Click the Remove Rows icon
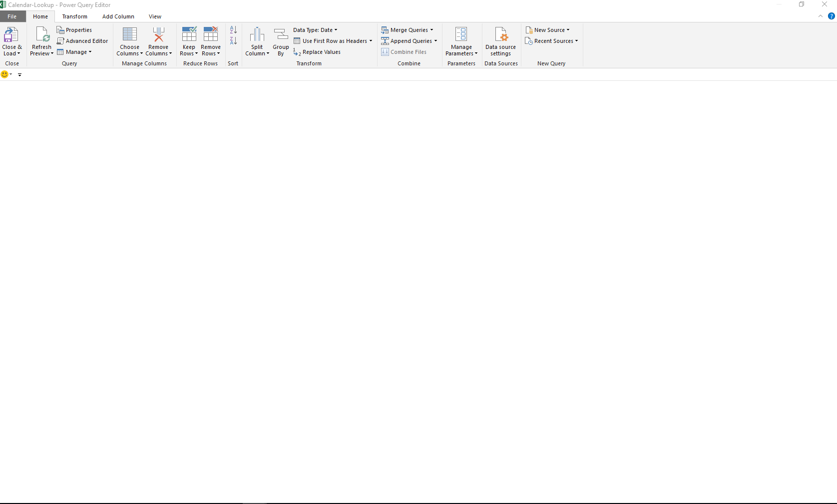The height and width of the screenshot is (504, 837). pyautogui.click(x=211, y=34)
